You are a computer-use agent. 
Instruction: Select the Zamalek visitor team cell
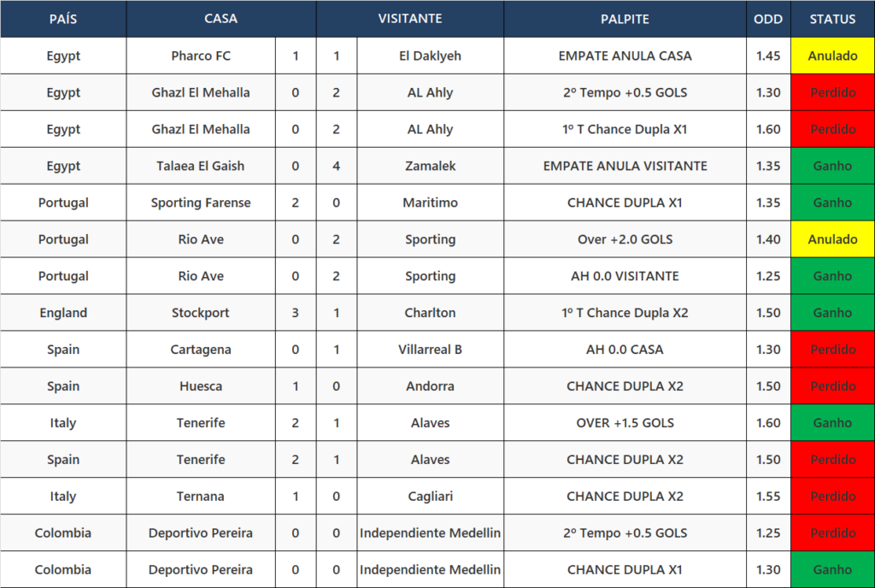tap(431, 166)
